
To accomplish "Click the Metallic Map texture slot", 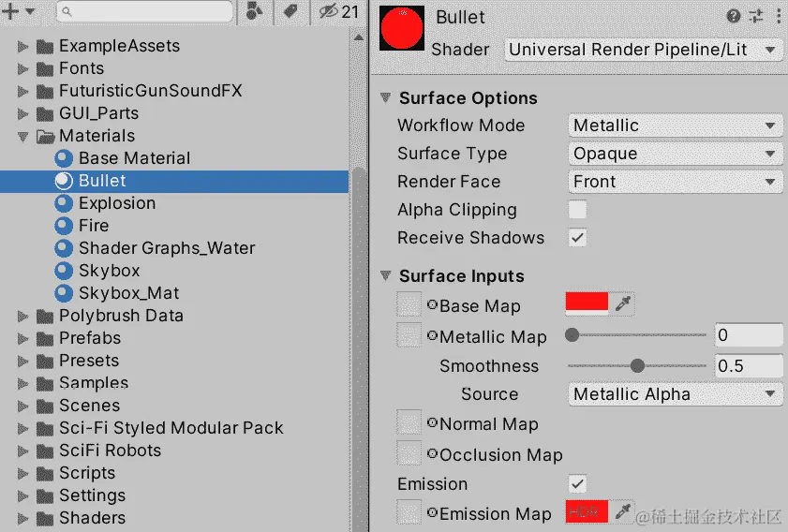I will click(x=409, y=334).
